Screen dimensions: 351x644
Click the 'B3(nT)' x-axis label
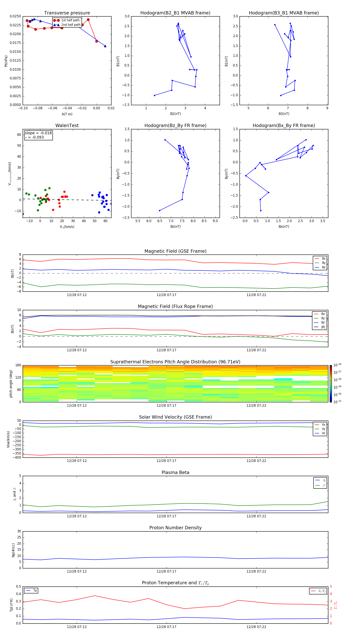284,114
